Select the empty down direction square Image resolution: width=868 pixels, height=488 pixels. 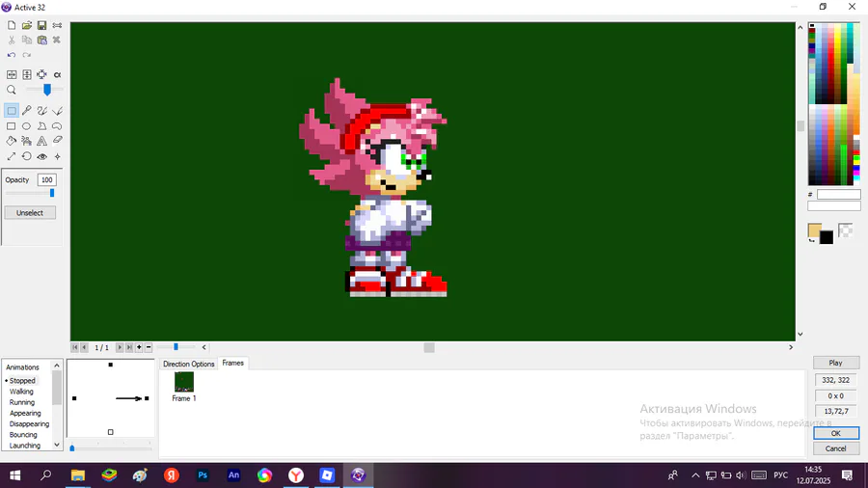tap(111, 432)
